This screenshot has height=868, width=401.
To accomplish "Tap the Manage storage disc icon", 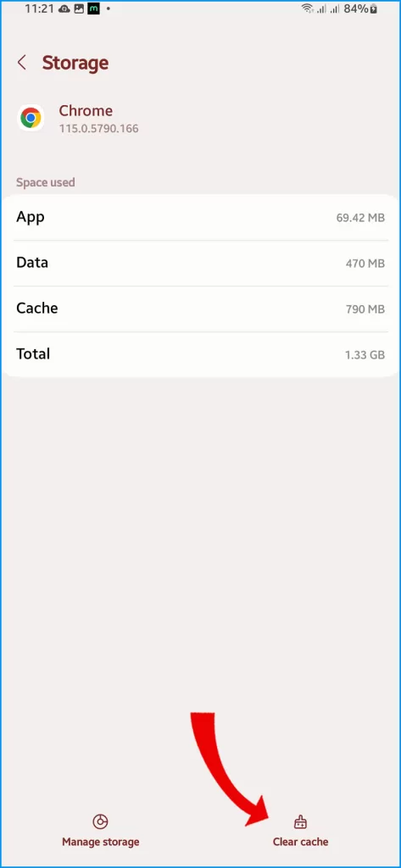I will pyautogui.click(x=100, y=822).
